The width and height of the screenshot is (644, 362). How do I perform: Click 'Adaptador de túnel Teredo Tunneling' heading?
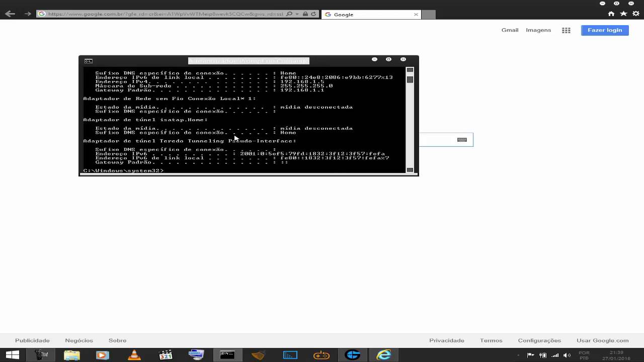tap(190, 141)
